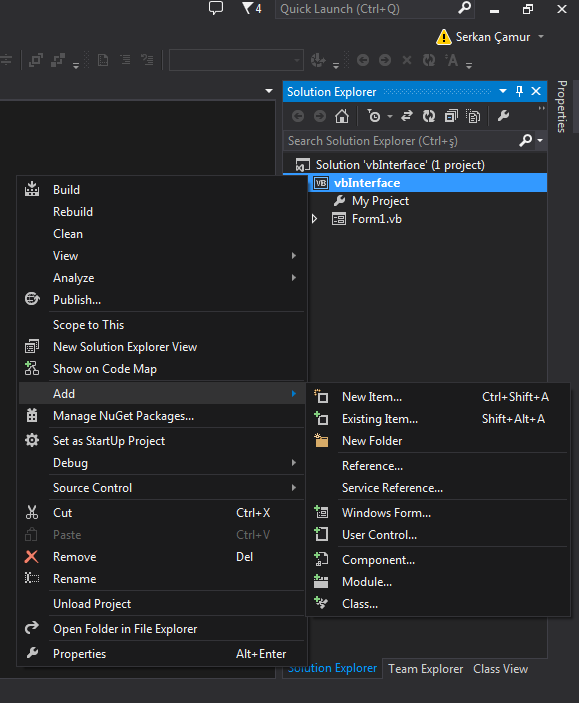Expand Source Control submenu
This screenshot has width=579, height=703.
pos(162,488)
